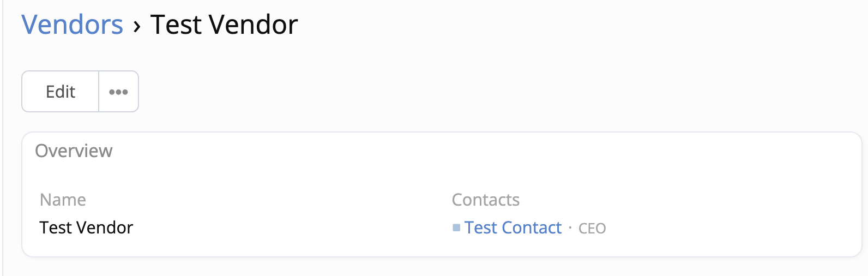Click the divider between Edit and more buttons
Screen dimensions: 868x276
(x=99, y=92)
